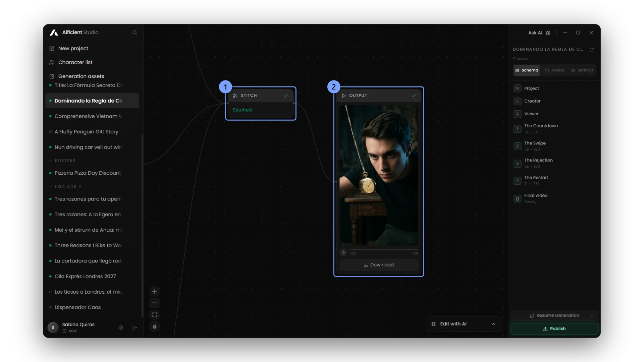Image resolution: width=644 pixels, height=362 pixels.
Task: Select Creator in the schema list
Action: (x=554, y=101)
